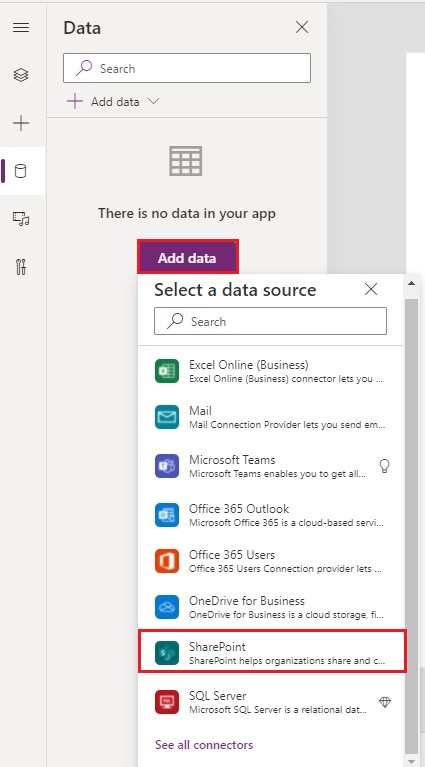Click the scrollbar up arrow in connector list
The height and width of the screenshot is (767, 425).
click(412, 283)
